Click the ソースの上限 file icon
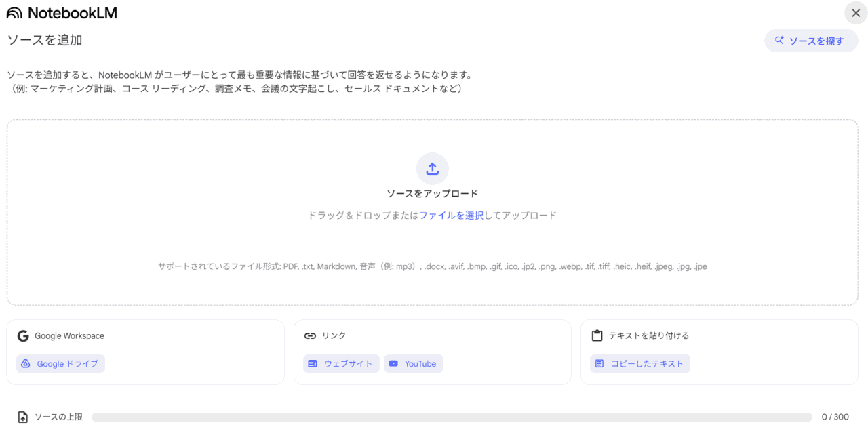Image resolution: width=868 pixels, height=429 pixels. pos(23,417)
